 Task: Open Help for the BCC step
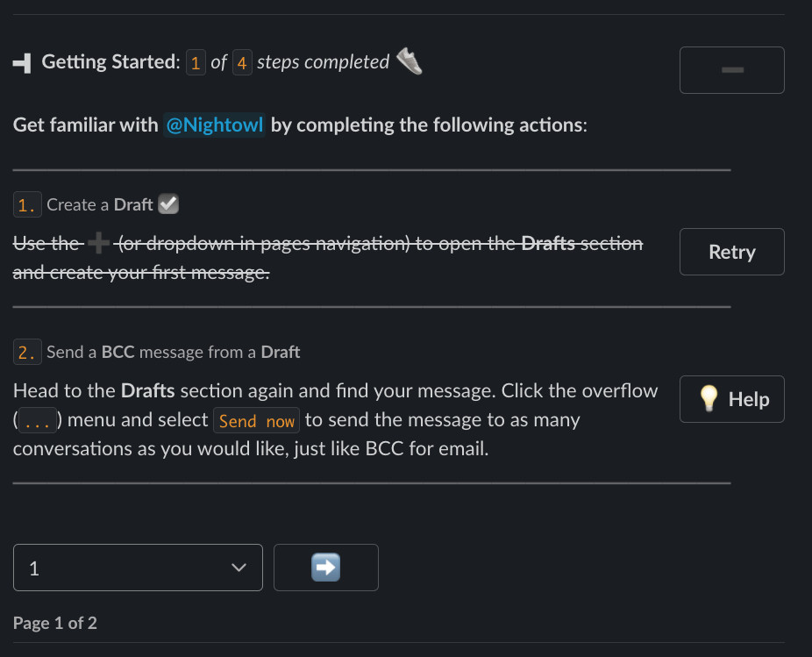pos(731,399)
